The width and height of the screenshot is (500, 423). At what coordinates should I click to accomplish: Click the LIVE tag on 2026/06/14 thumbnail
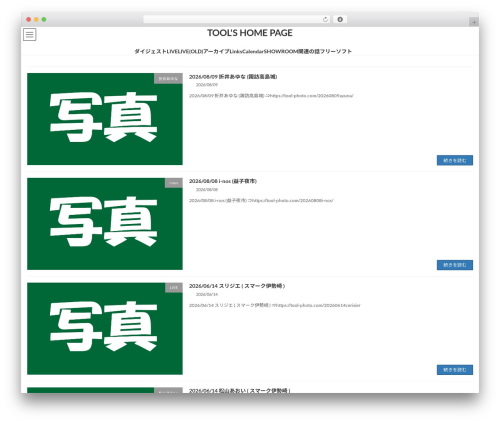(174, 288)
